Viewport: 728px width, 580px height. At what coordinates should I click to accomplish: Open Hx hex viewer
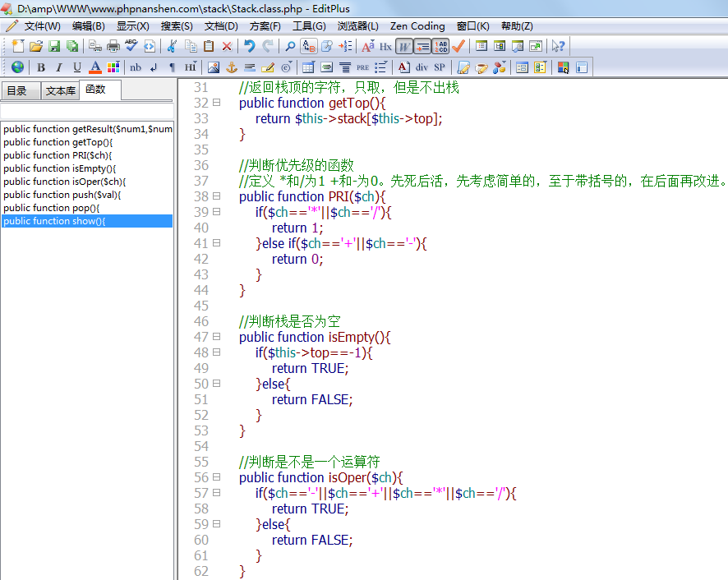click(386, 47)
